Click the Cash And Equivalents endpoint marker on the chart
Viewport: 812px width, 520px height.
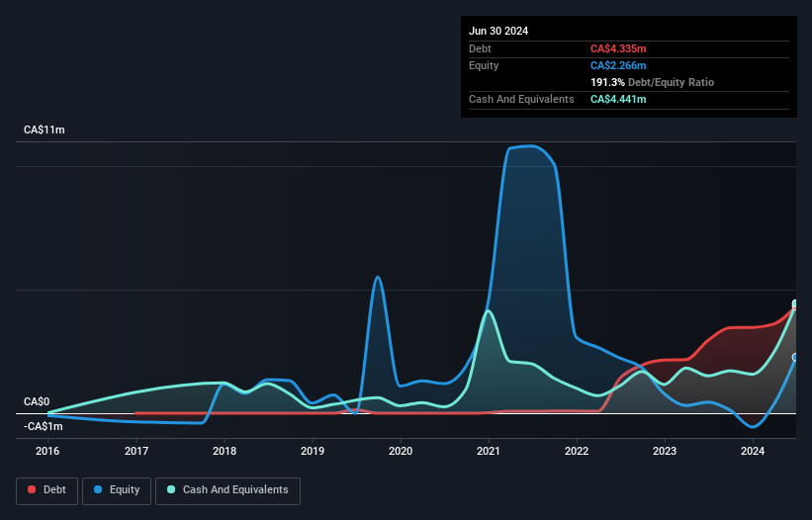tap(795, 303)
